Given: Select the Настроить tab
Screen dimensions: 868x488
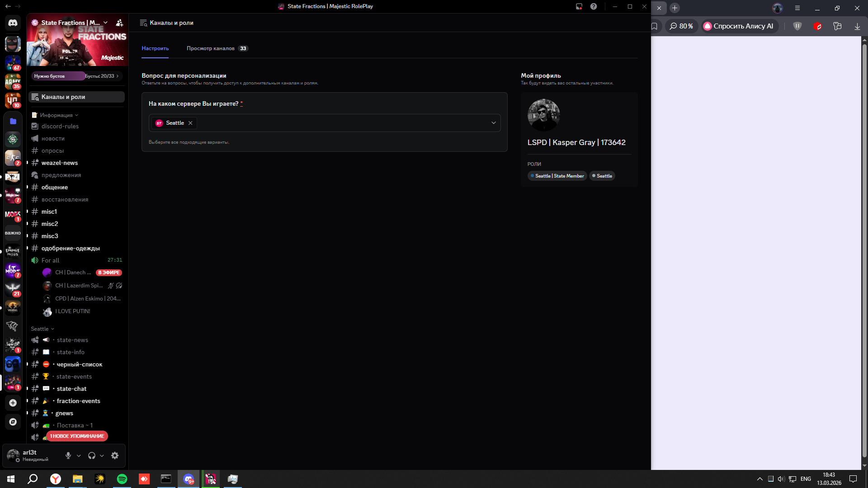Looking at the screenshot, I should [x=155, y=48].
